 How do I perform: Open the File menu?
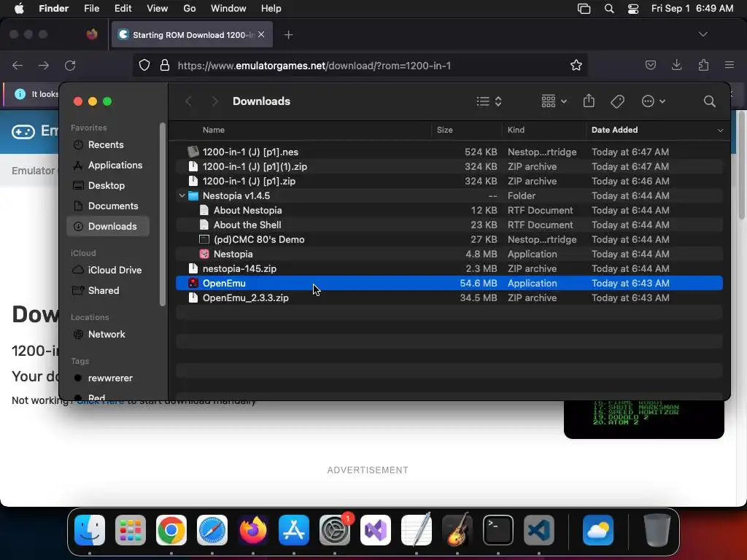click(x=91, y=9)
